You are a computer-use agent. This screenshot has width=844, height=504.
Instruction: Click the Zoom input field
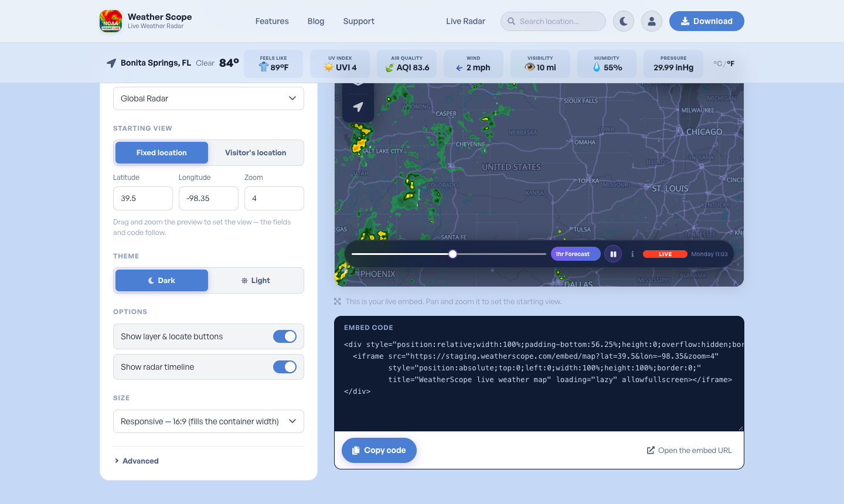pyautogui.click(x=274, y=198)
